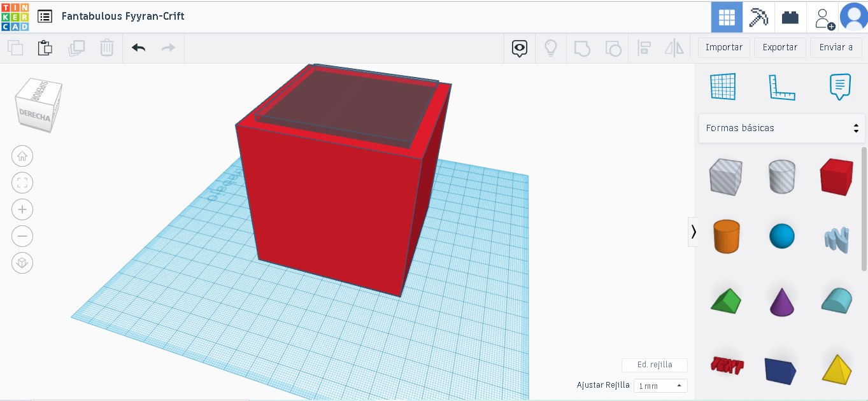Undo the last action
The width and height of the screenshot is (868, 401).
point(138,48)
